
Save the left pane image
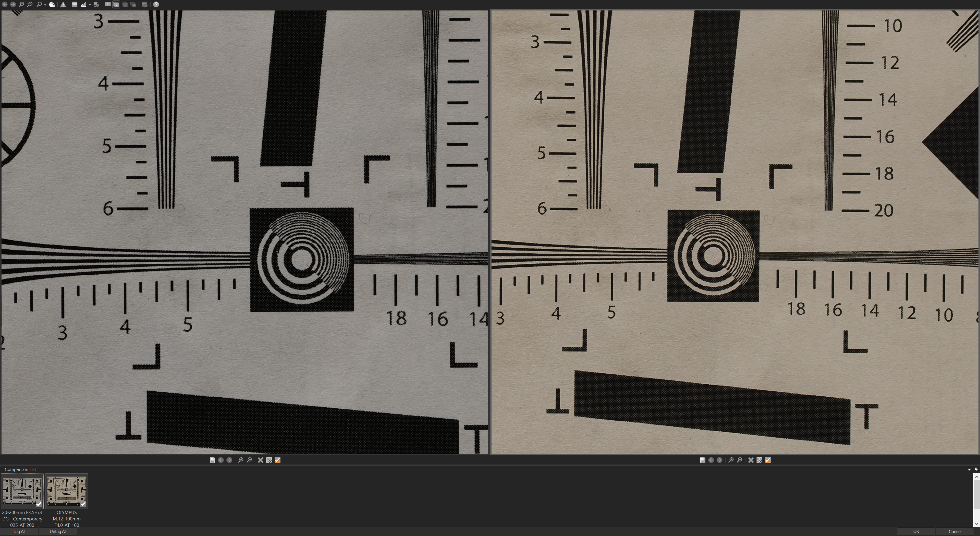[212, 460]
